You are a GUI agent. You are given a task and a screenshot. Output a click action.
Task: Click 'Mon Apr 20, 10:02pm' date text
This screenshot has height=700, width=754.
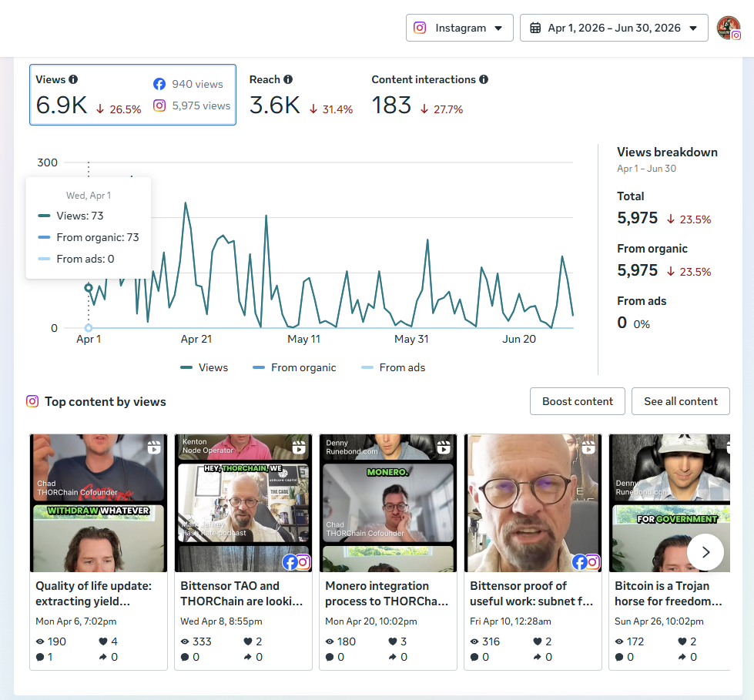370,621
